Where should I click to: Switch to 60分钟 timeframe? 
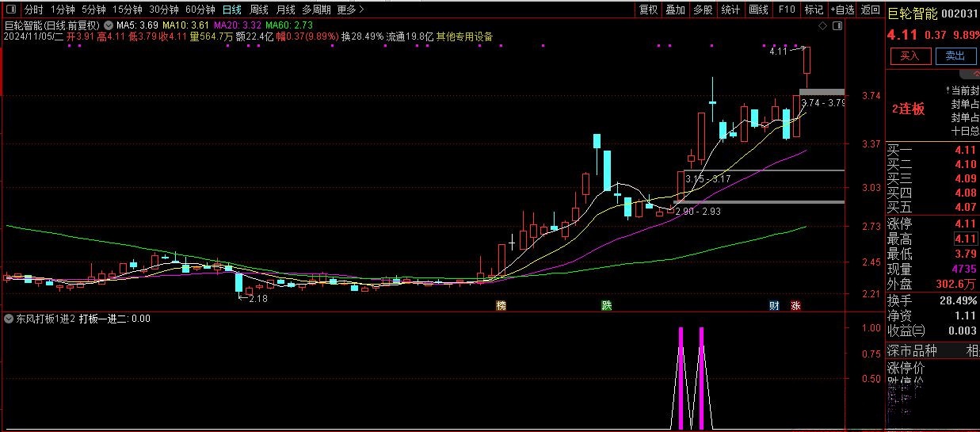[x=200, y=10]
